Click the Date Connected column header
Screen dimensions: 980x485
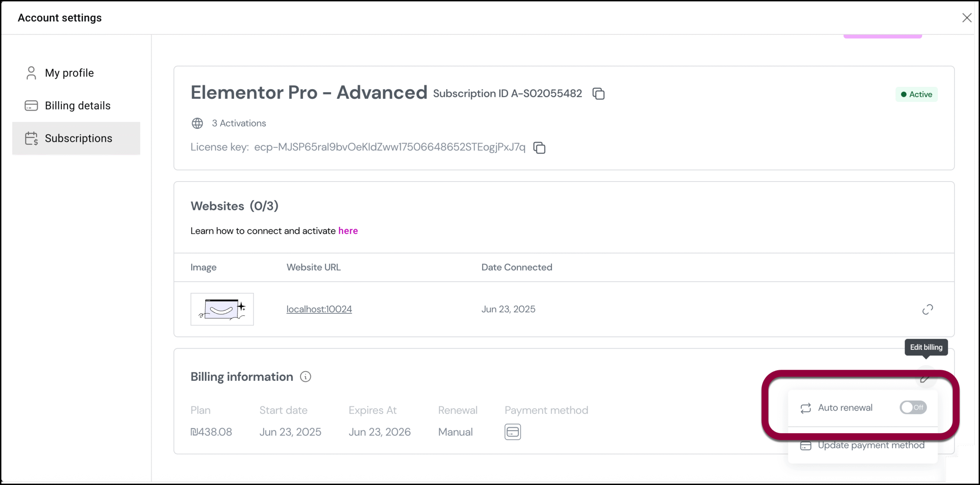pos(516,267)
